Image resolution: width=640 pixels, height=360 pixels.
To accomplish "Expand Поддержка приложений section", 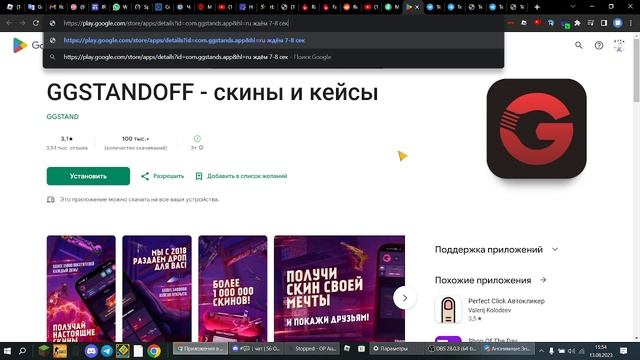I will click(555, 249).
